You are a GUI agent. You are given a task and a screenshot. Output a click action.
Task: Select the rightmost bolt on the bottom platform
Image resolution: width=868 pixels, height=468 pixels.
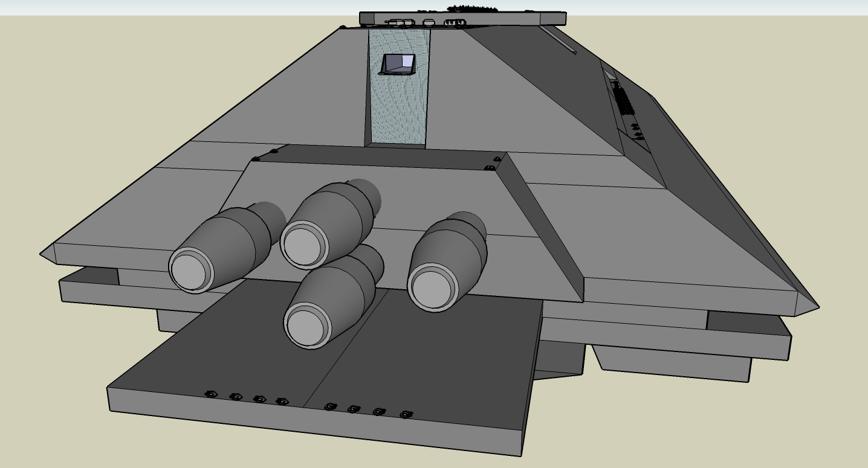coord(406,414)
